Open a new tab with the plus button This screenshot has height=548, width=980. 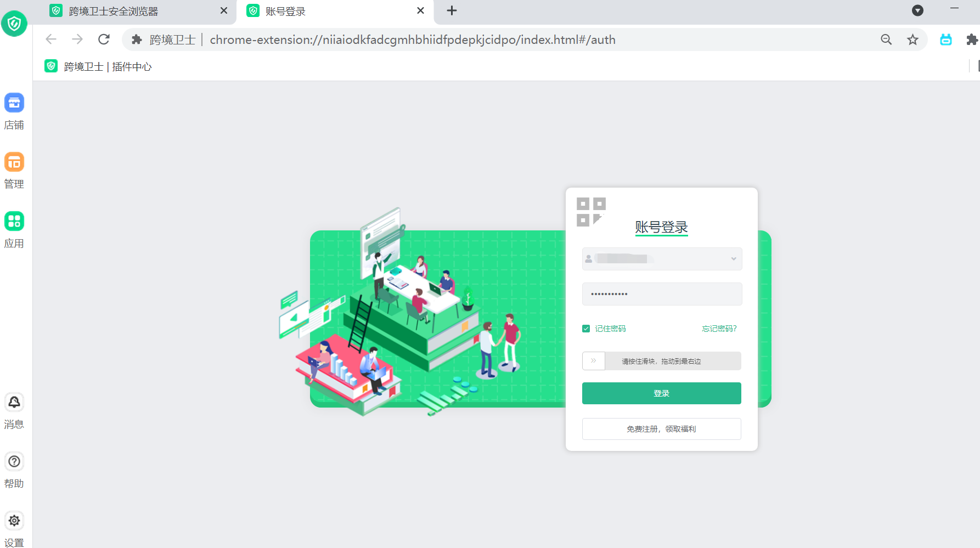(452, 10)
